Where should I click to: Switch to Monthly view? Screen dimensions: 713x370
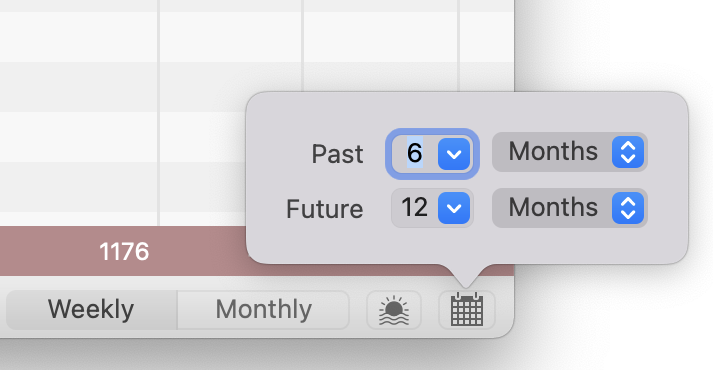point(263,310)
